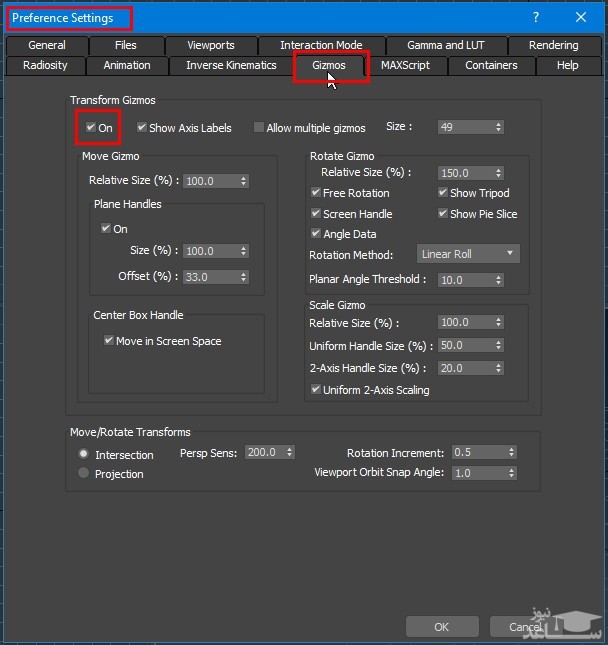Click the Cancel button
608x645 pixels.
click(x=525, y=627)
